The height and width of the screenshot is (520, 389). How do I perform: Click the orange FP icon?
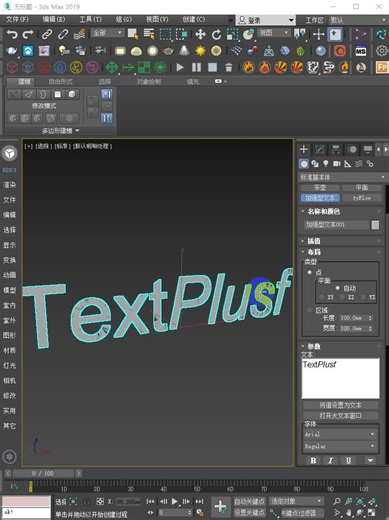(382, 67)
